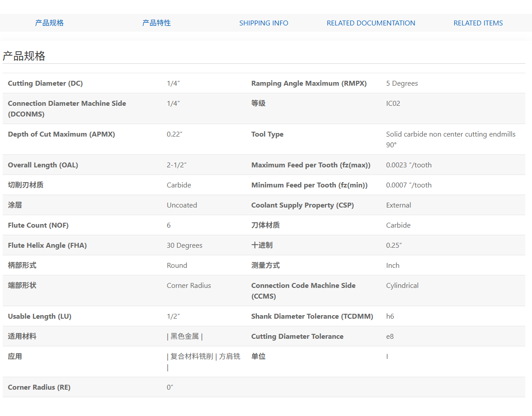Select the value 1/2″
Viewport: 532px width, 416px height.
point(173,316)
